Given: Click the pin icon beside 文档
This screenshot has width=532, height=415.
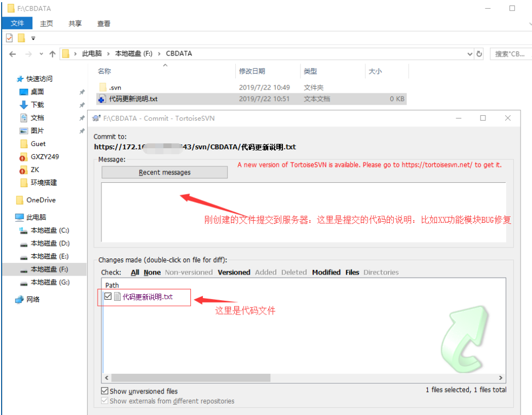Looking at the screenshot, I should click(x=82, y=118).
